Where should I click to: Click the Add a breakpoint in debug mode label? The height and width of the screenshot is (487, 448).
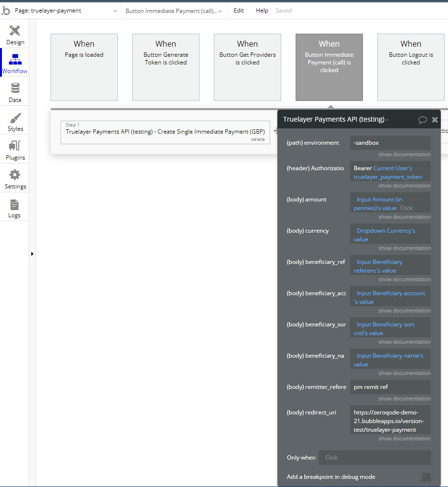[x=331, y=477]
